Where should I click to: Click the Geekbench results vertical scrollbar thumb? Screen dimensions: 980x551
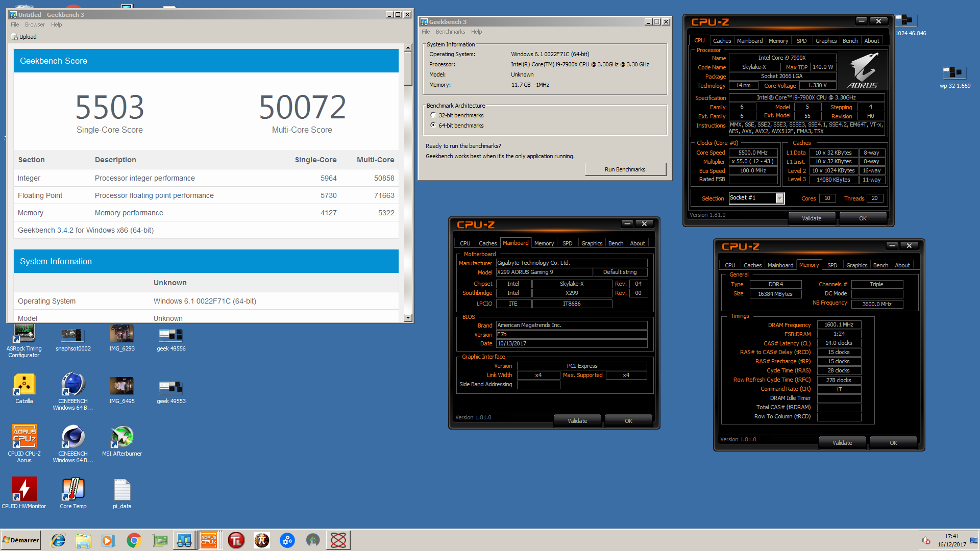point(408,68)
